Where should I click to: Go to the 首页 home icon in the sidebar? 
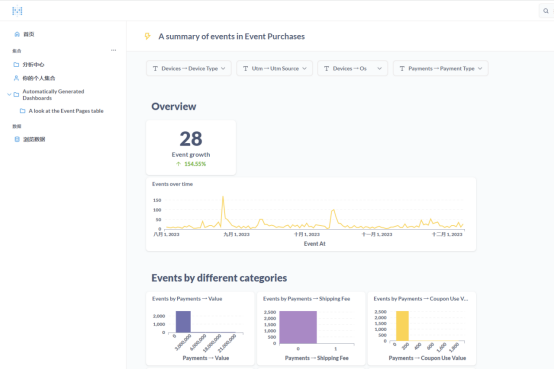point(17,34)
